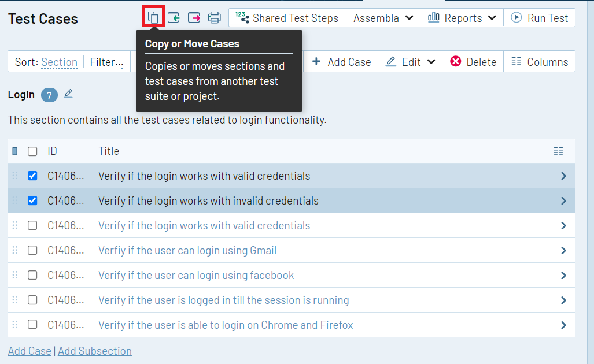Expand the Reports dropdown
This screenshot has height=364, width=594.
pyautogui.click(x=462, y=18)
